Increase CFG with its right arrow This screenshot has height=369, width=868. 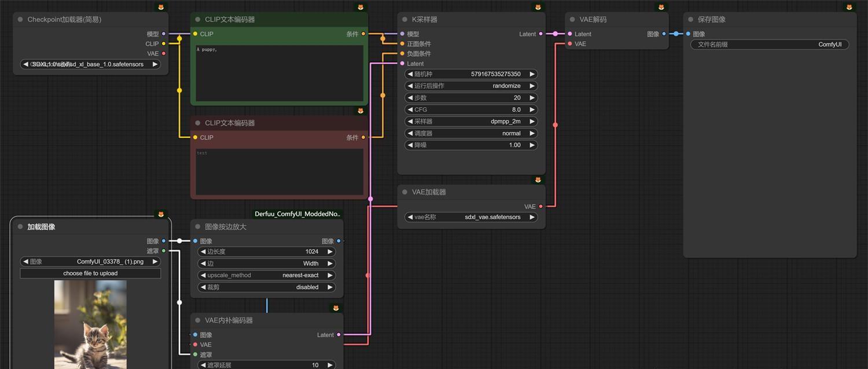(532, 109)
